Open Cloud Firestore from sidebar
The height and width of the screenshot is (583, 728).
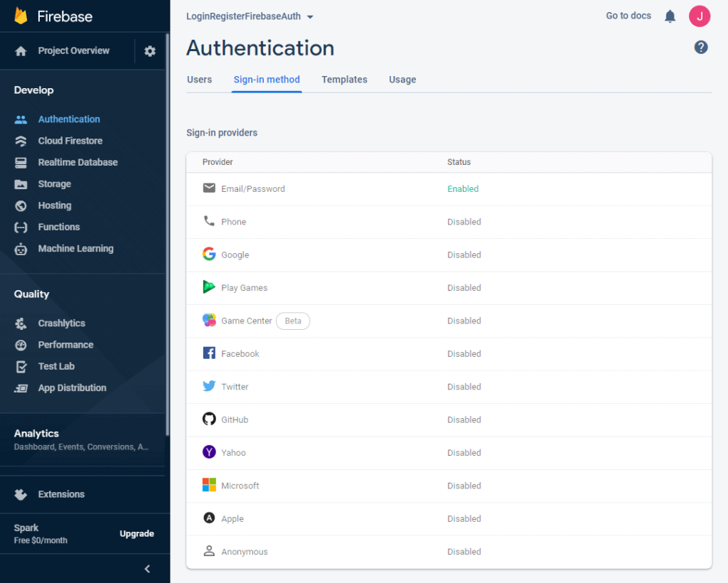pyautogui.click(x=70, y=141)
